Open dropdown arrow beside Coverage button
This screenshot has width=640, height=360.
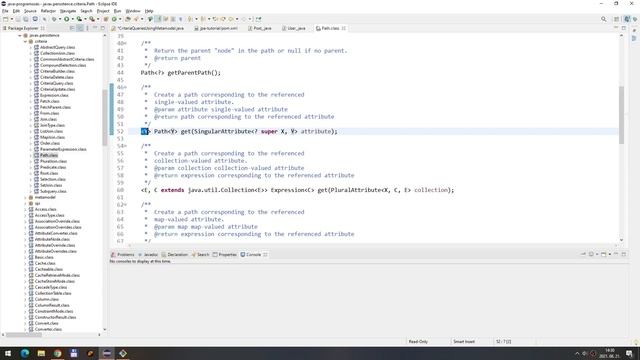tap(85, 19)
